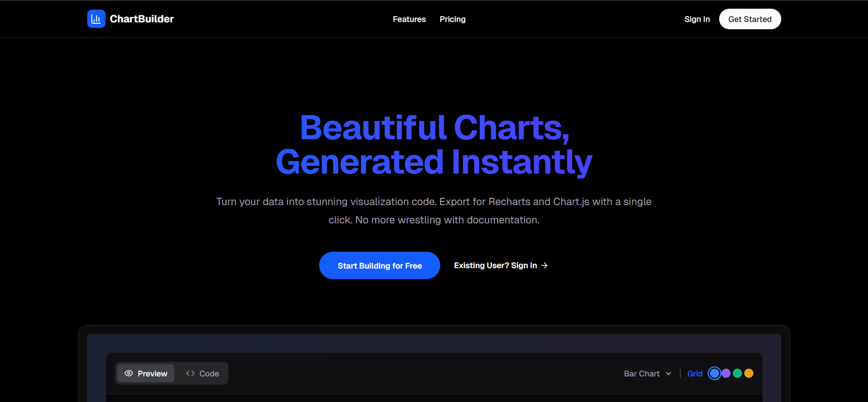This screenshot has width=868, height=402.
Task: Click the 'Turn your data into stunning' paragraph
Action: click(434, 211)
